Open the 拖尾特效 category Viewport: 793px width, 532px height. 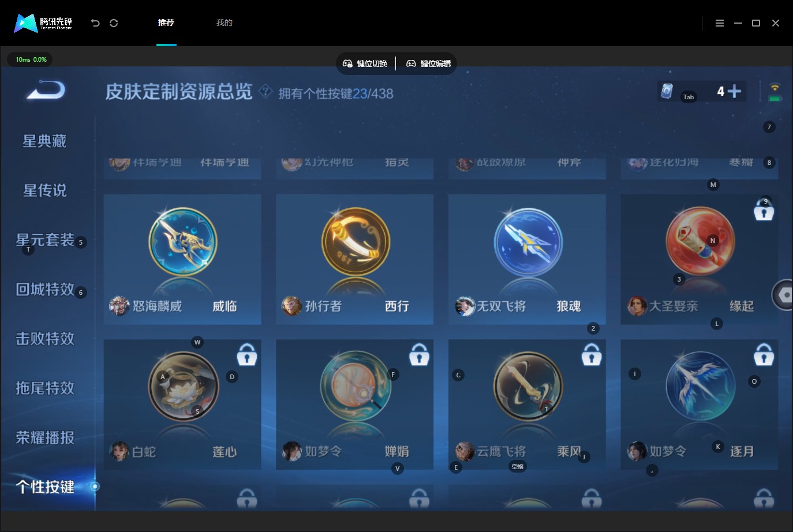pyautogui.click(x=45, y=388)
